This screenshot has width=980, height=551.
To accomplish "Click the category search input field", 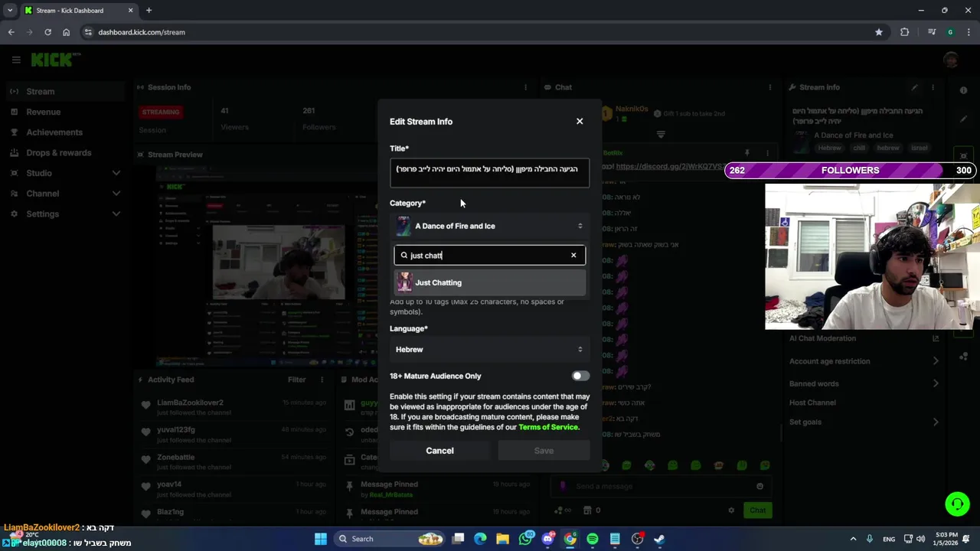I will pos(490,255).
